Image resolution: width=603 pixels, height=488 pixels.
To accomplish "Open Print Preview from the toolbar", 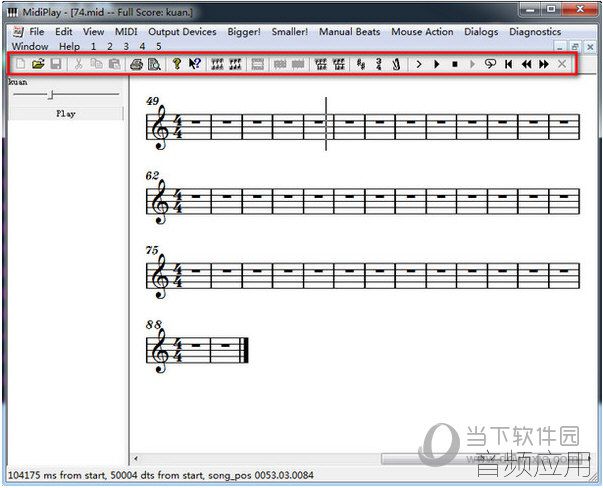I will [154, 64].
